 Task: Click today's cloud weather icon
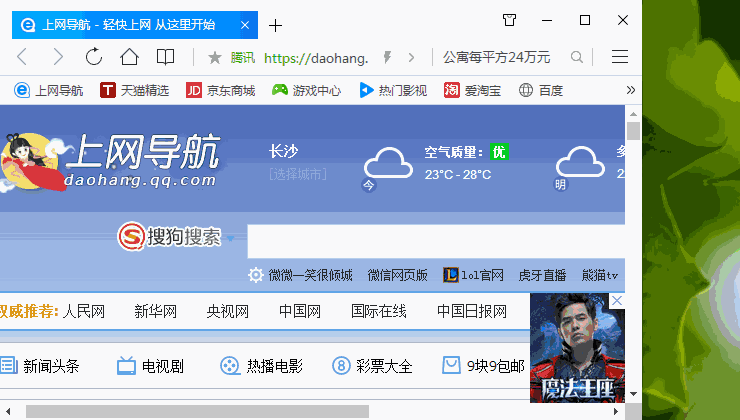coord(388,163)
